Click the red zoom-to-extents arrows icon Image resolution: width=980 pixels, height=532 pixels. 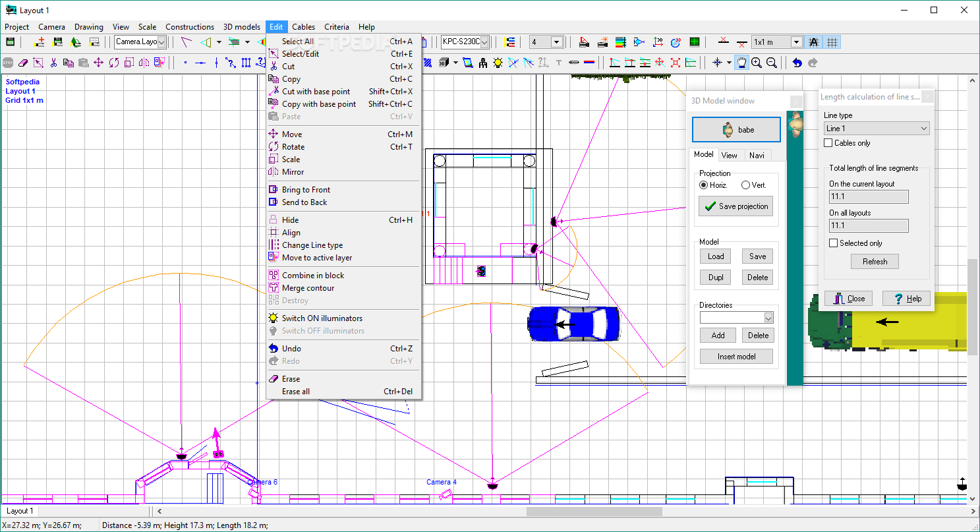point(676,63)
